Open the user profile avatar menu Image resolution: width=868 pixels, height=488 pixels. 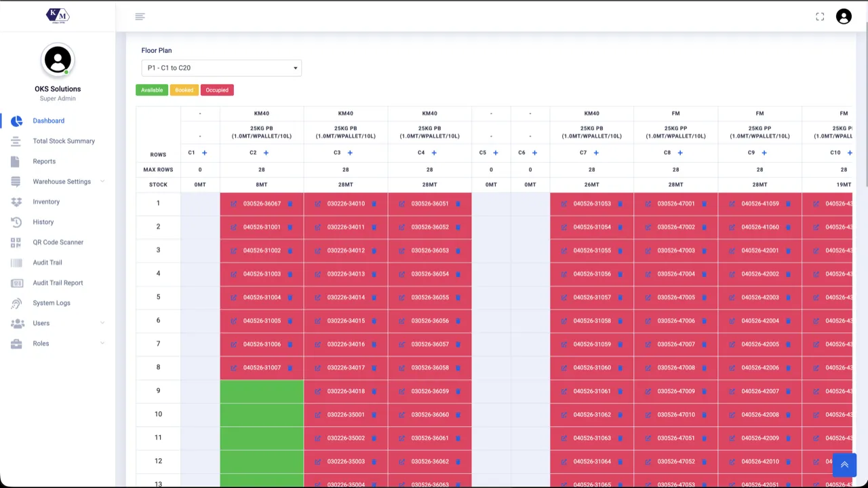844,16
